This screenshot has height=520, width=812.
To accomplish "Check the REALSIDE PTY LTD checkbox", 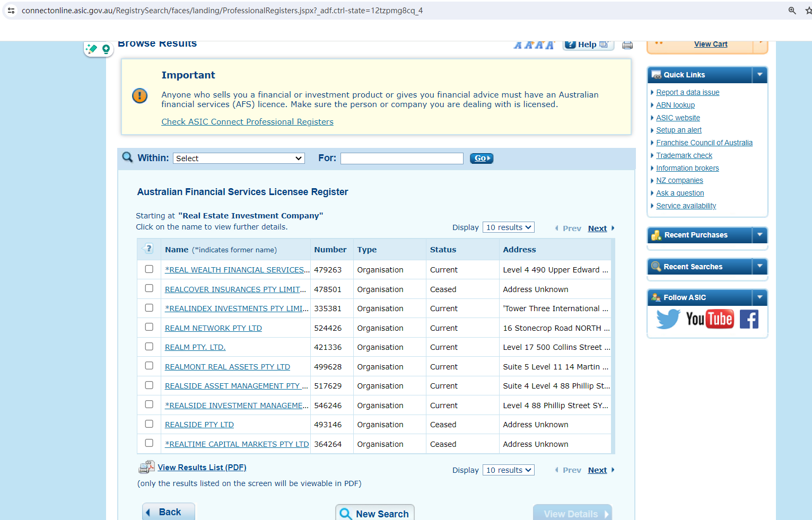I will click(149, 424).
